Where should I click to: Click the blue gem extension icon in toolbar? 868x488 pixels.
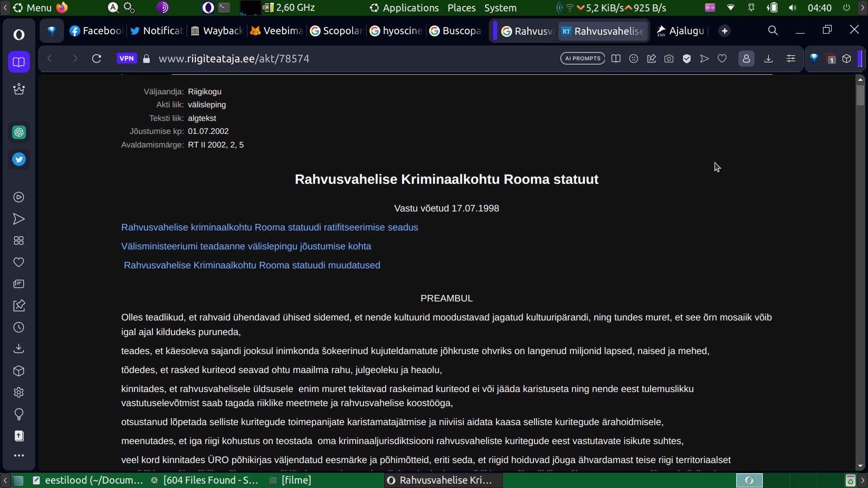pos(814,58)
